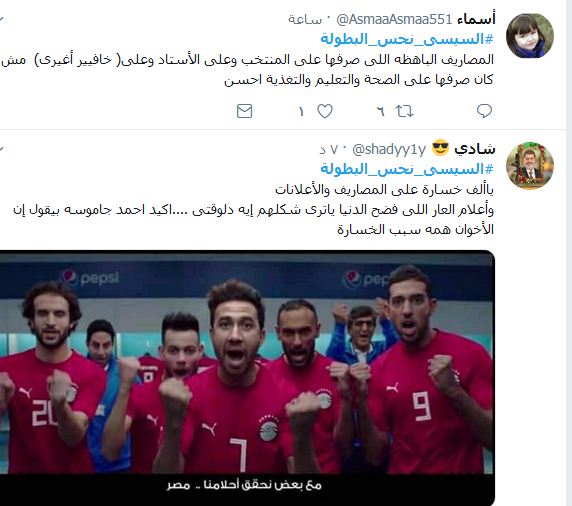Click the display name شادي
The height and width of the screenshot is (506, 572).
pyautogui.click(x=475, y=148)
